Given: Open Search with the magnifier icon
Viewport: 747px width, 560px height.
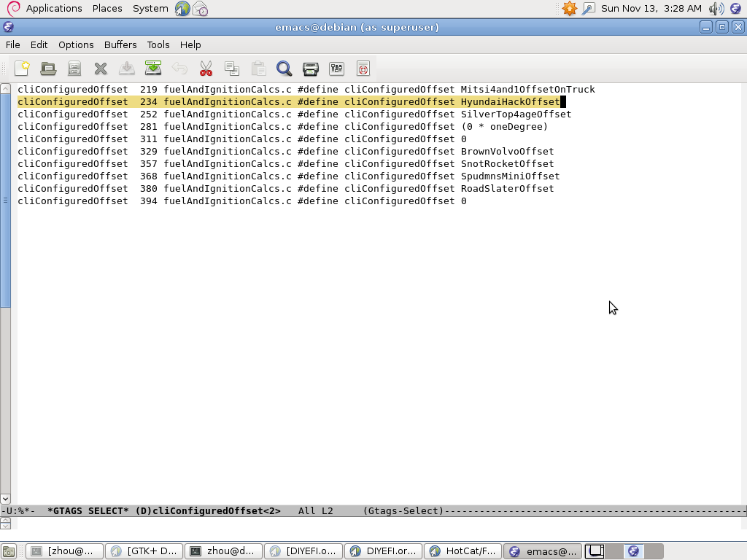Looking at the screenshot, I should [284, 69].
